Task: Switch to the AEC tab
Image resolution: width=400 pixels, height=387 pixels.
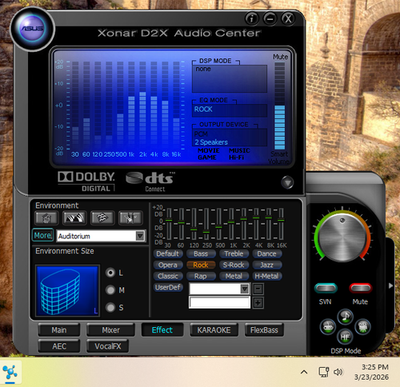Action: click(x=59, y=346)
